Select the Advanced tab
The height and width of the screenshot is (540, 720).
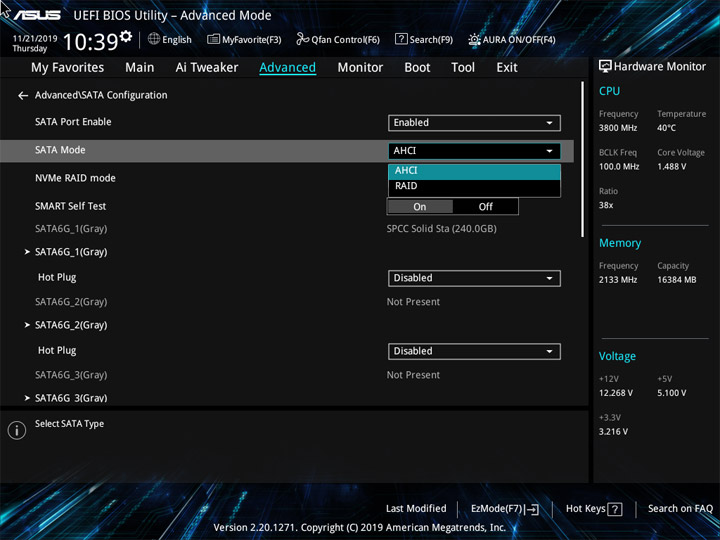pos(287,68)
